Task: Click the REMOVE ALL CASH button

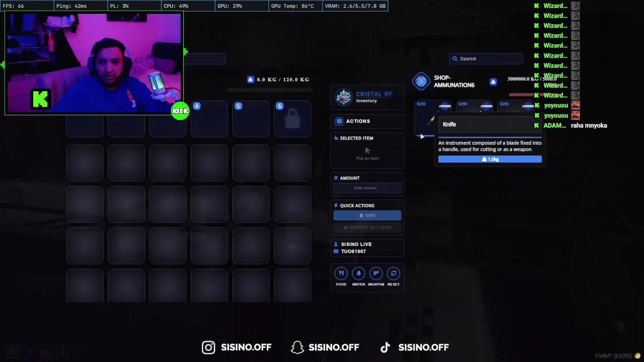Action: 367,227
